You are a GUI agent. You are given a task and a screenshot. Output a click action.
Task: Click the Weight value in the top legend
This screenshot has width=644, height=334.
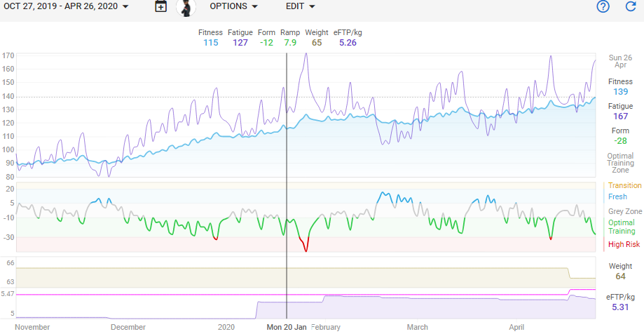point(317,42)
